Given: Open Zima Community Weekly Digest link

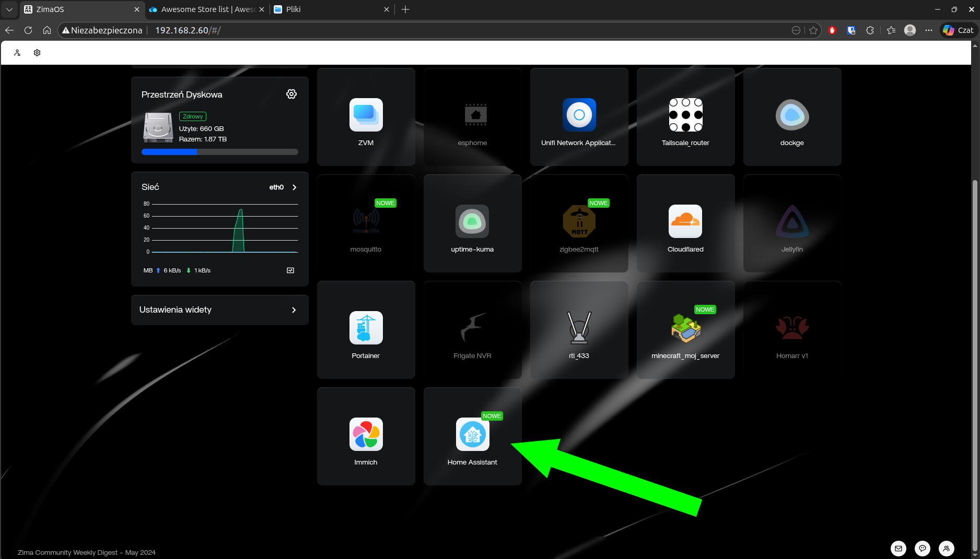Looking at the screenshot, I should [x=87, y=552].
